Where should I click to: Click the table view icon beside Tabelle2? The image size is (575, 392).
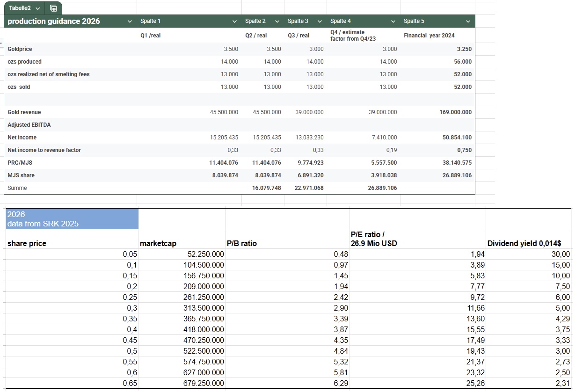pos(53,8)
